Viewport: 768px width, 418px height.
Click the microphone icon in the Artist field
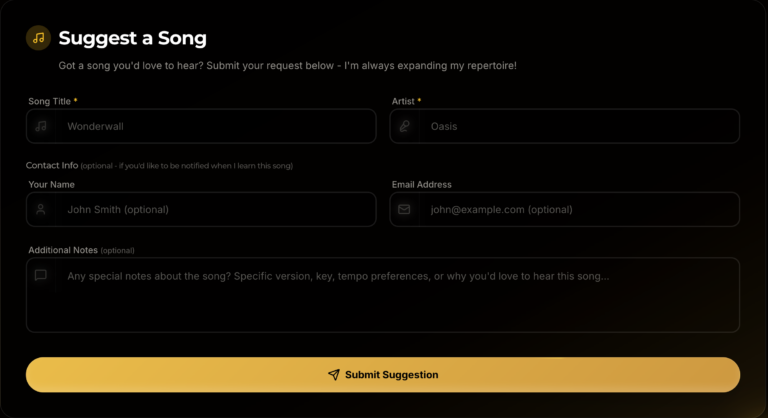[404, 127]
